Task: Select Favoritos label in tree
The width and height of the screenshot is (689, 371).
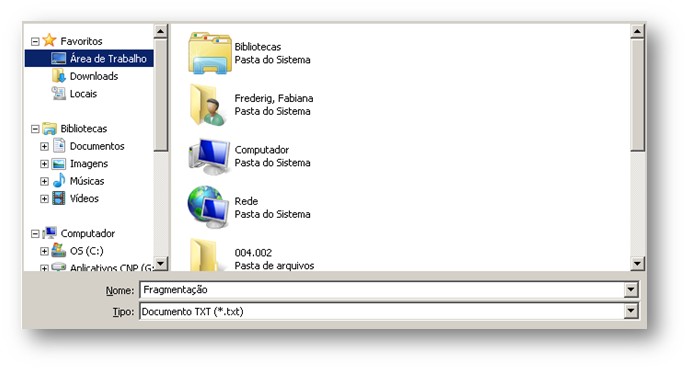Action: tap(81, 41)
